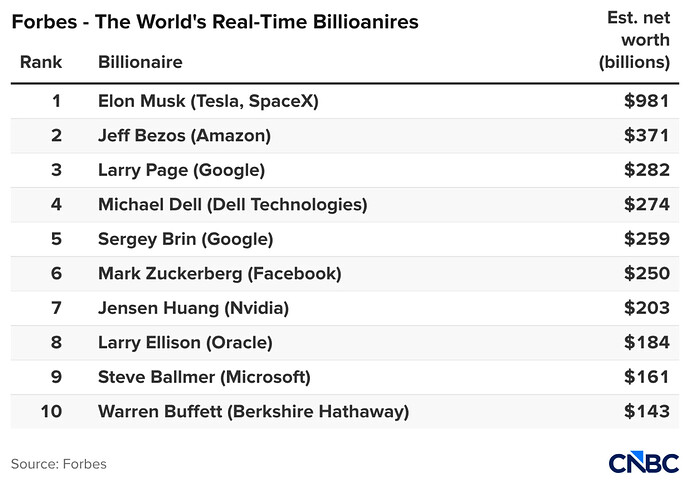
Task: Click the CNBC logo
Action: pyautogui.click(x=643, y=463)
